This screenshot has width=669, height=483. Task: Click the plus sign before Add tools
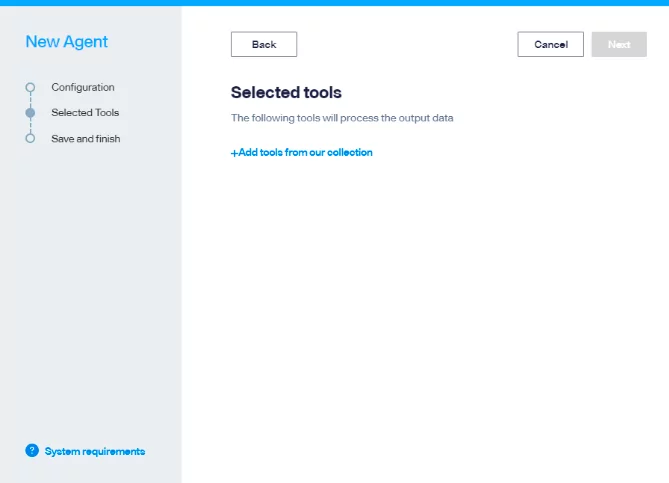click(x=234, y=153)
